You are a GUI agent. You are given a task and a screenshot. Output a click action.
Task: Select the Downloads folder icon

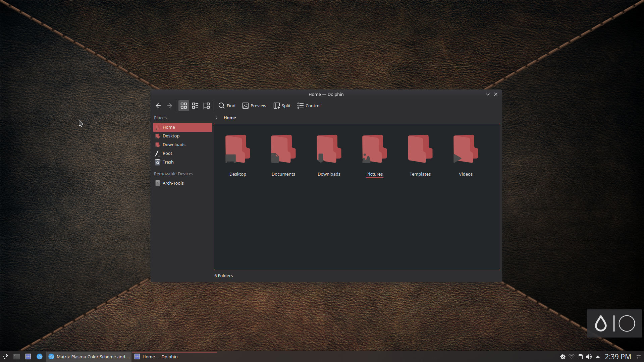(329, 149)
